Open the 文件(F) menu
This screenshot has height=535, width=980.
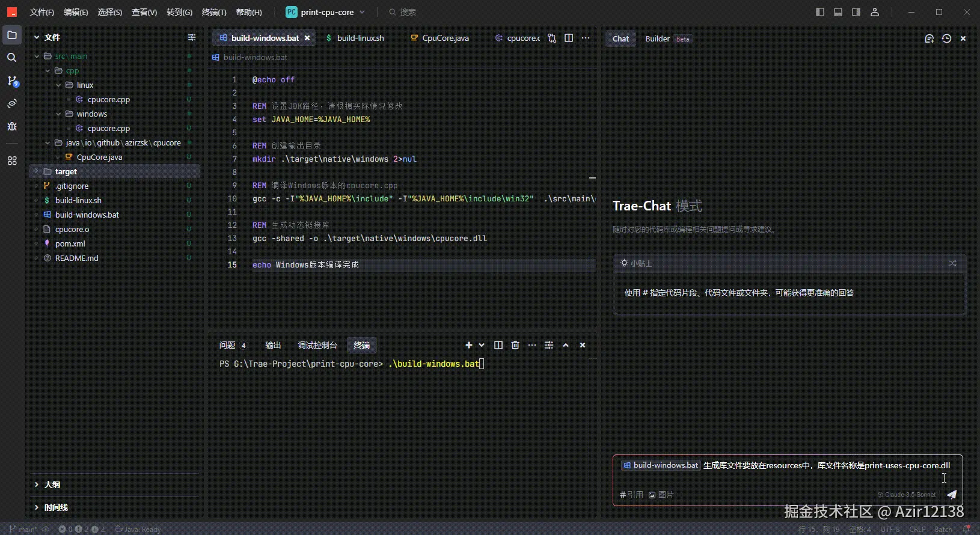pyautogui.click(x=42, y=12)
